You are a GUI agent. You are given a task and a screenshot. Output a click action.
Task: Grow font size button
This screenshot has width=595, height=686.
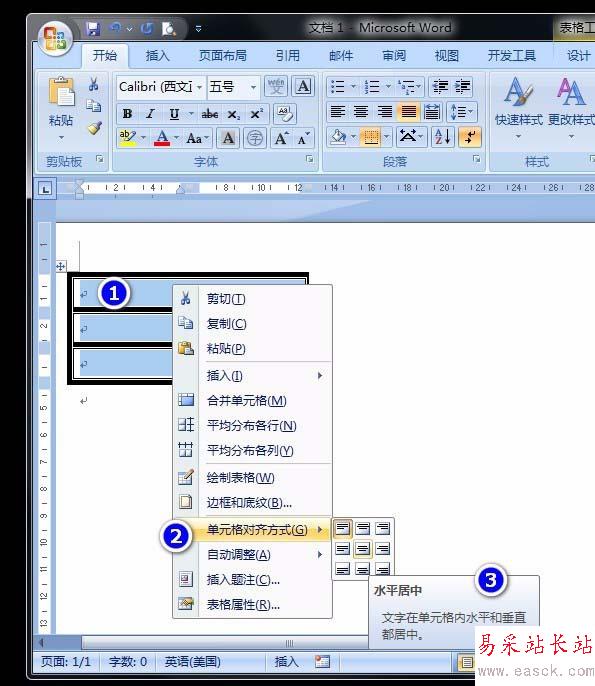tap(281, 138)
